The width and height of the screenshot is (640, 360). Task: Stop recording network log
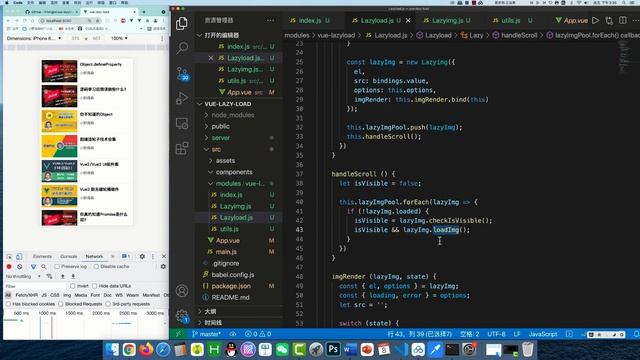[x=9, y=267]
